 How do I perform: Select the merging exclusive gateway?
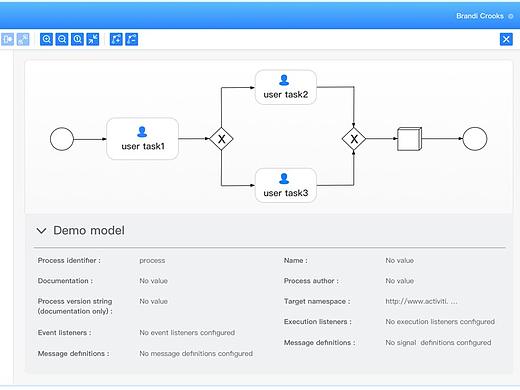(354, 139)
